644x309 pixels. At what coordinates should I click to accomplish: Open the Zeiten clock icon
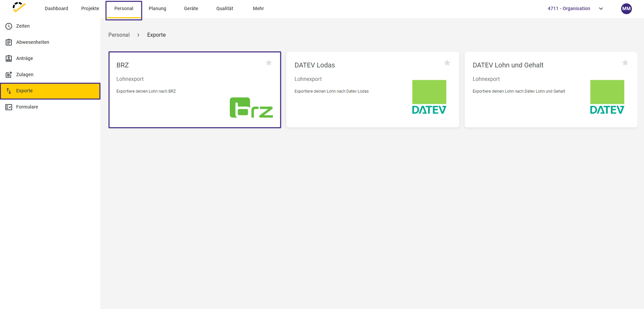point(9,26)
